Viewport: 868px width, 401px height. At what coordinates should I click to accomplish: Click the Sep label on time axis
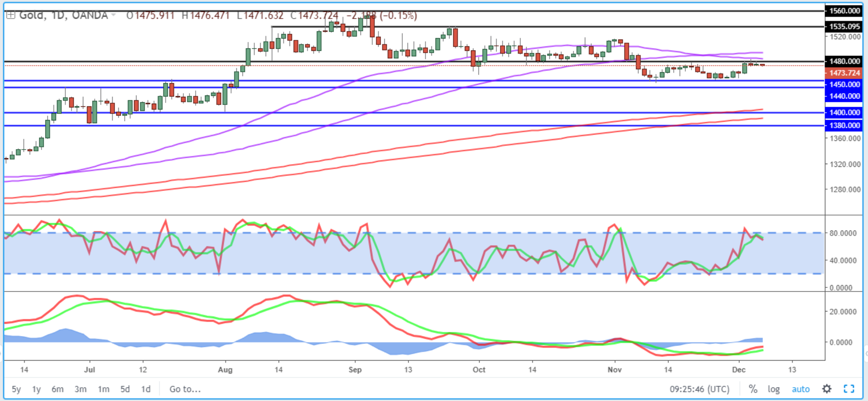355,370
